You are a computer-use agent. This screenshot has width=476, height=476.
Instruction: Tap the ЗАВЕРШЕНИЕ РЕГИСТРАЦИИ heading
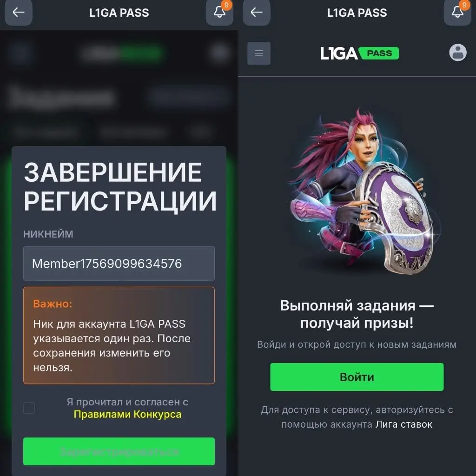coord(120,187)
